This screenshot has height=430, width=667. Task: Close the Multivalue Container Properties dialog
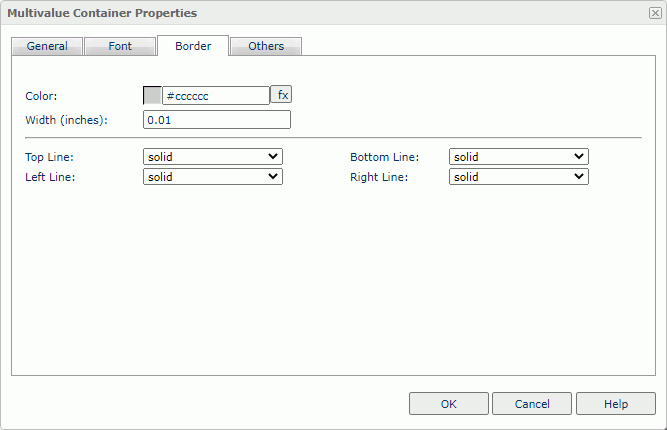[655, 13]
